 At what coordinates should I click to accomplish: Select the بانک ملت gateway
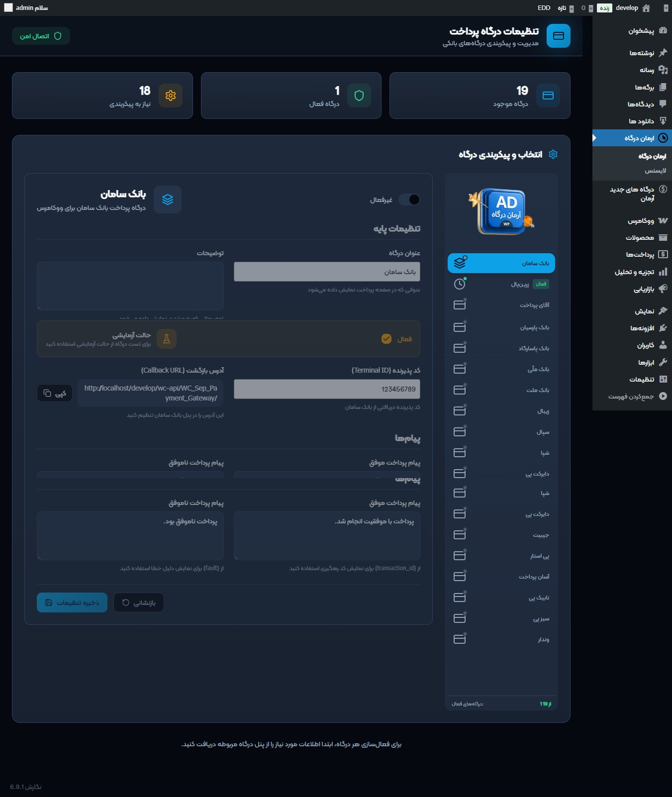[x=501, y=390]
